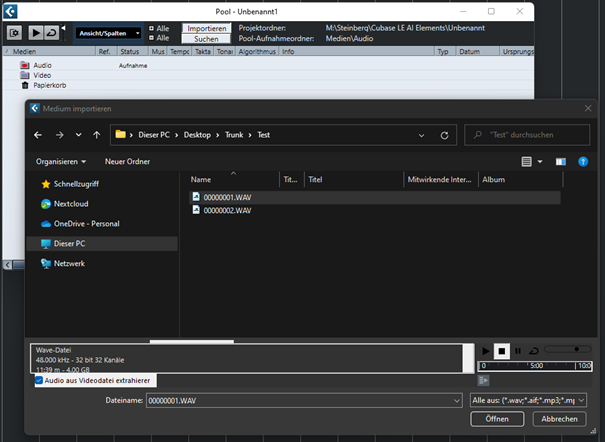Click the Cubase logo in Pool title bar
The width and height of the screenshot is (605, 442).
point(10,12)
